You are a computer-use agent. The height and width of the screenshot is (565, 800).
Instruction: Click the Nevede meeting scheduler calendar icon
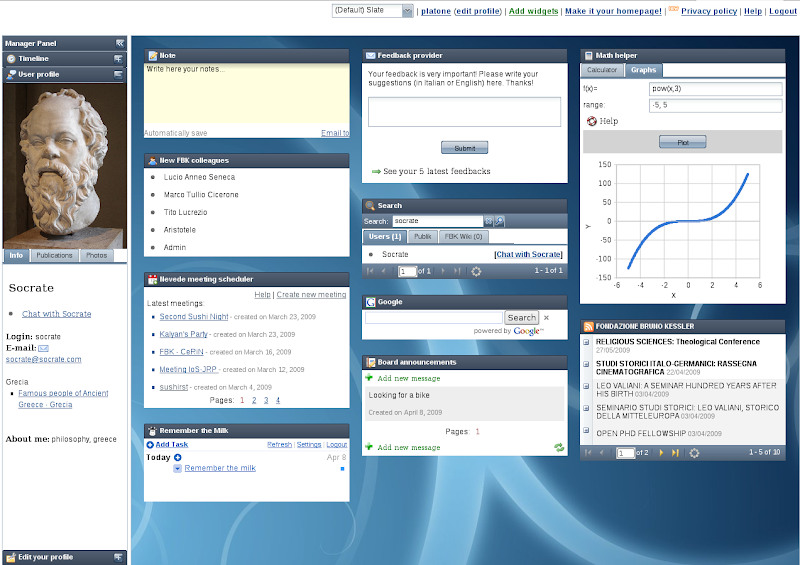tap(153, 279)
